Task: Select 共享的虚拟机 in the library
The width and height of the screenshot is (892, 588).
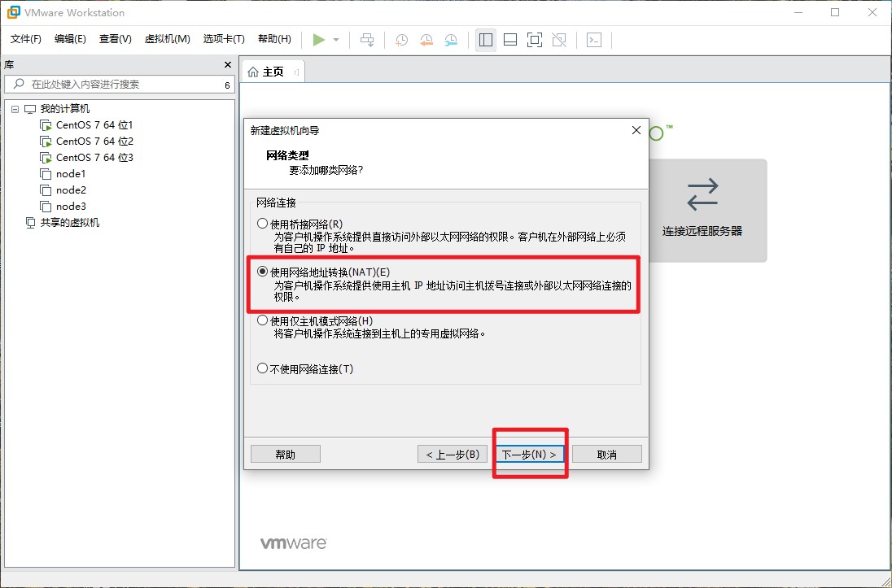Action: point(69,223)
